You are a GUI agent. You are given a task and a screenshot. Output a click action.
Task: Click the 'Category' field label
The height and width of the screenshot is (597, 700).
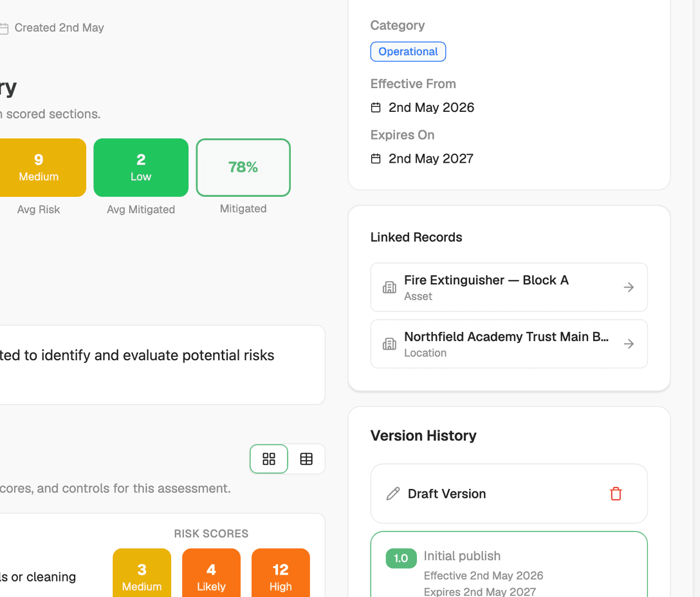click(x=398, y=26)
